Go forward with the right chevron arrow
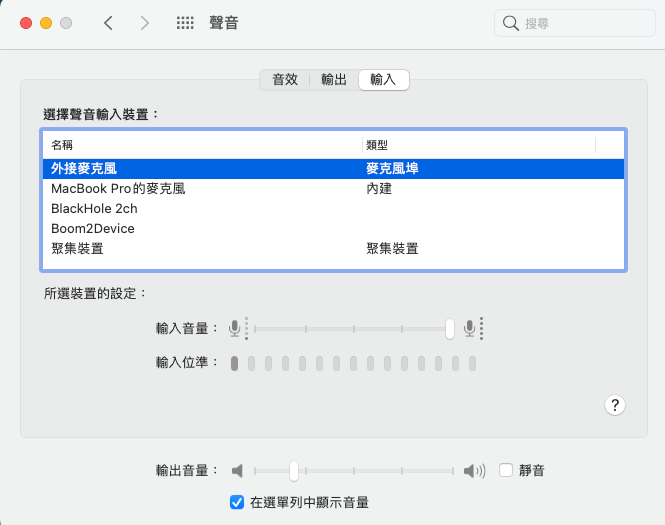This screenshot has height=525, width=665. pyautogui.click(x=145, y=23)
